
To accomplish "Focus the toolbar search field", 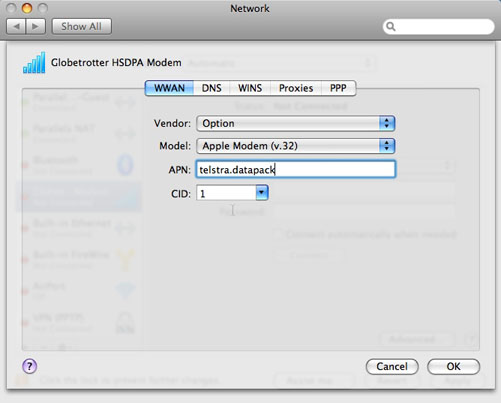I will 438,26.
